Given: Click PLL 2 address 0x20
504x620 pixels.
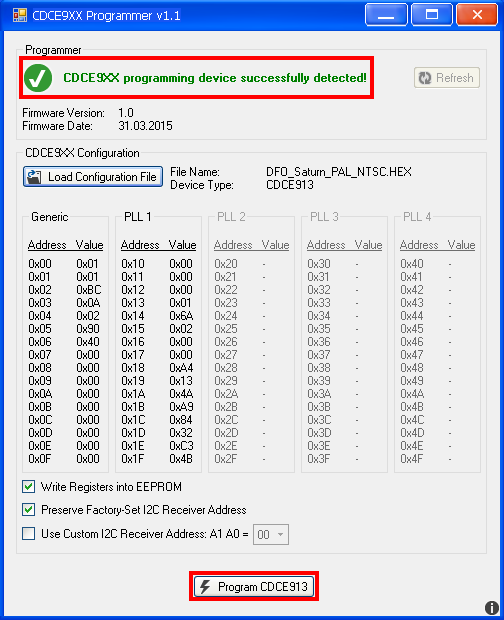Looking at the screenshot, I should coord(226,264).
